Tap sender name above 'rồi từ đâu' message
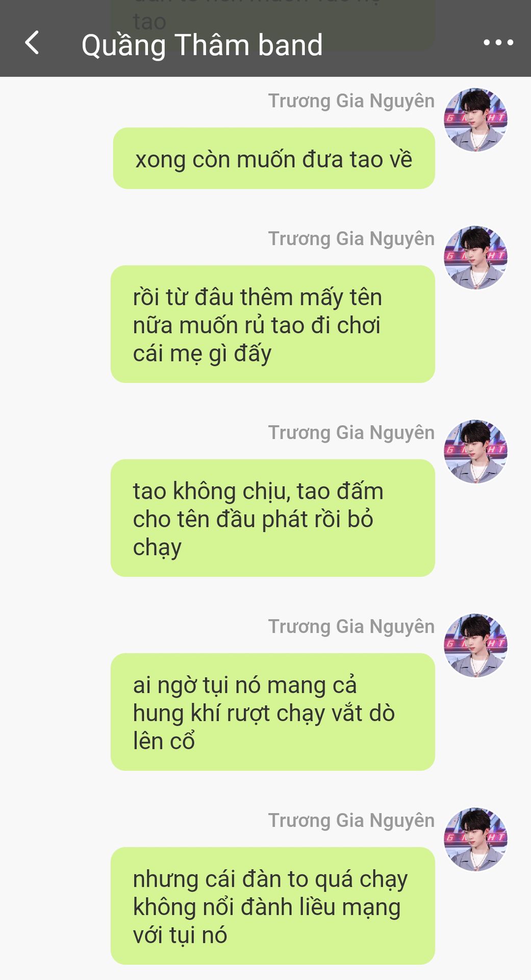This screenshot has height=980, width=531. coord(351,239)
